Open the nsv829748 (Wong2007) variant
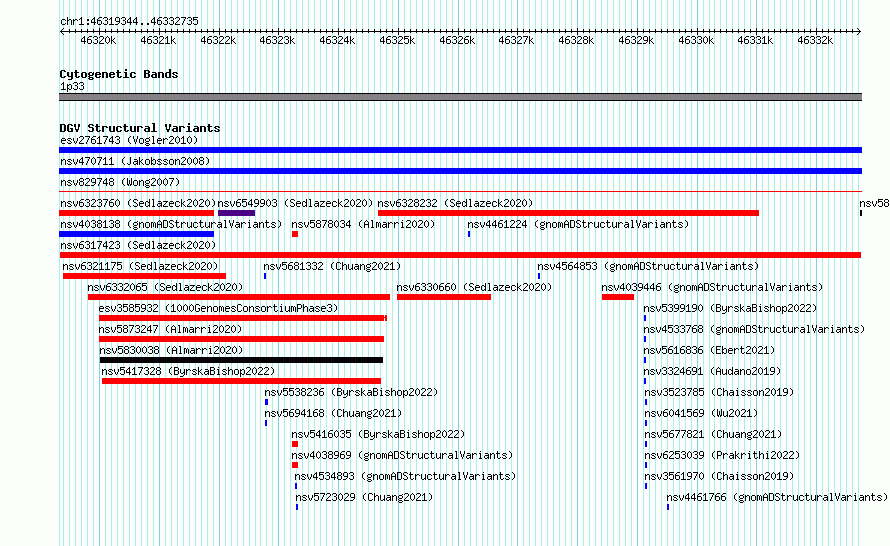890x546 pixels. (x=120, y=182)
